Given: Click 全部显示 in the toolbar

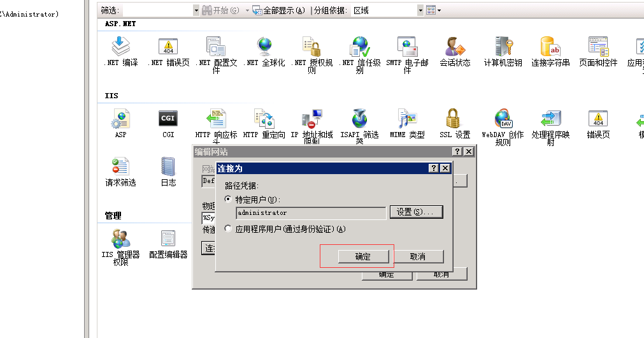Looking at the screenshot, I should pyautogui.click(x=279, y=10).
